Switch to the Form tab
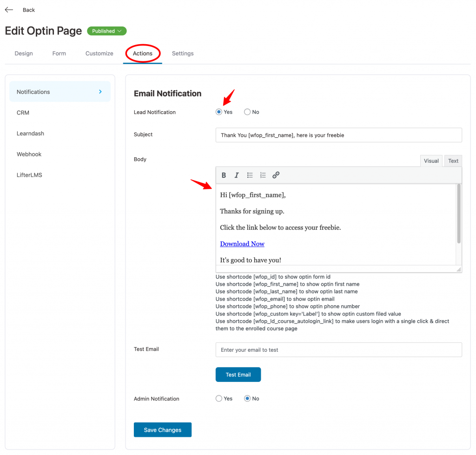476x455 pixels. pyautogui.click(x=59, y=54)
